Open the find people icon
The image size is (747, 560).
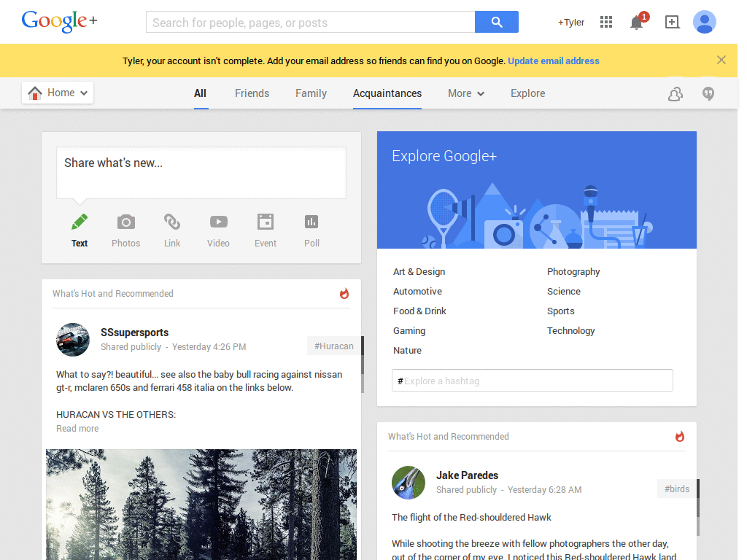tap(675, 94)
